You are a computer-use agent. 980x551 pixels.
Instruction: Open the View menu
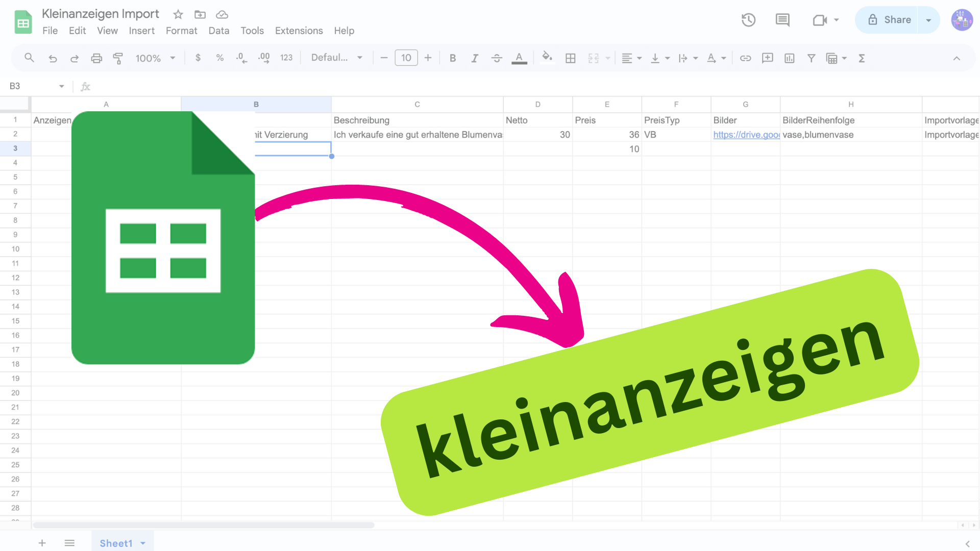(107, 31)
